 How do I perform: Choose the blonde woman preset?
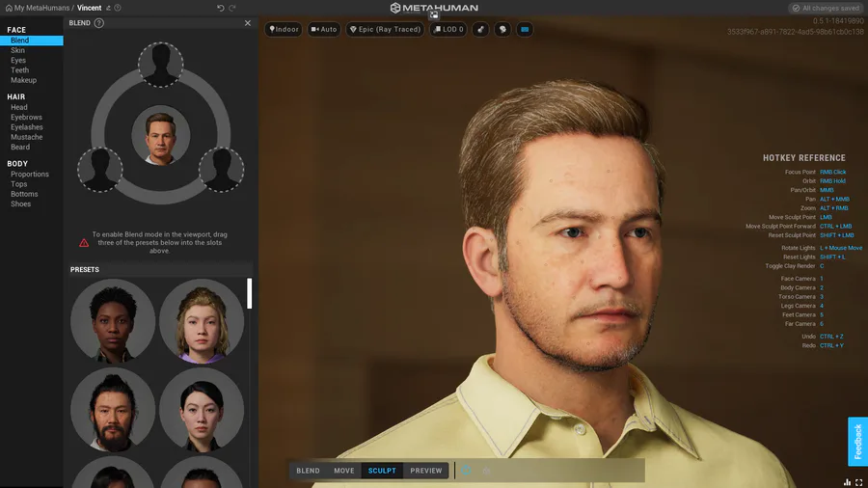202,321
